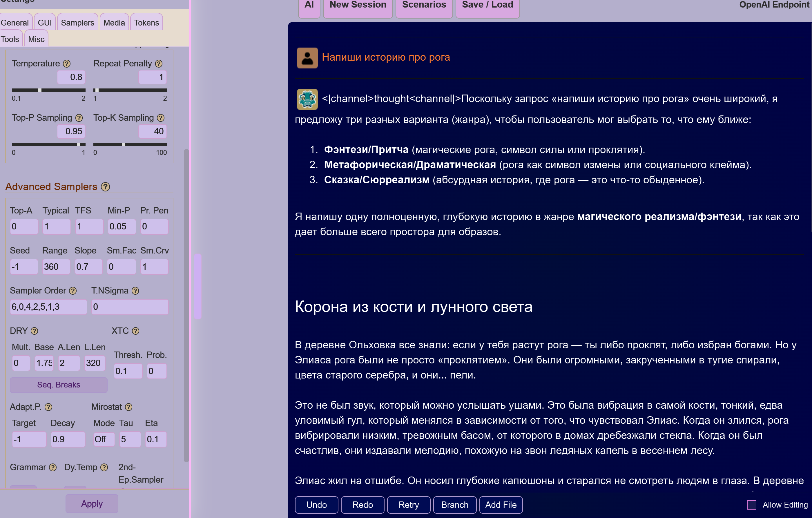The image size is (812, 518).
Task: Click the Adapt.P. Target input field
Action: pos(29,439)
